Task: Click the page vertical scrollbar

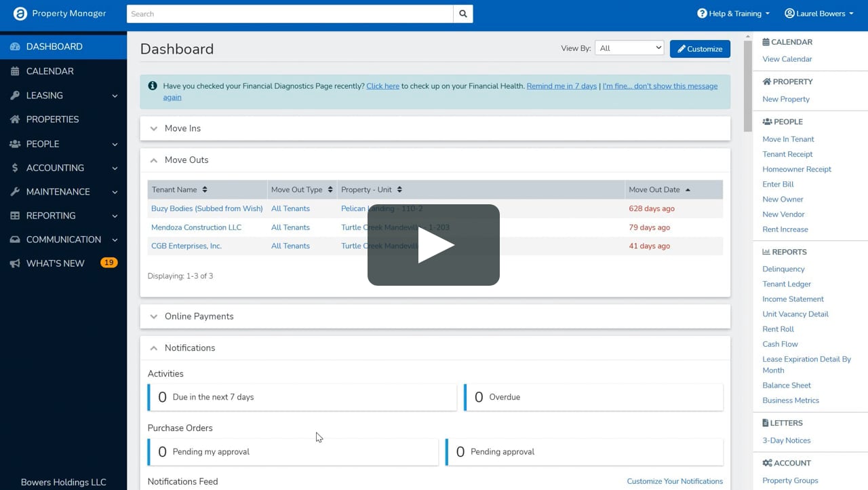Action: click(748, 86)
